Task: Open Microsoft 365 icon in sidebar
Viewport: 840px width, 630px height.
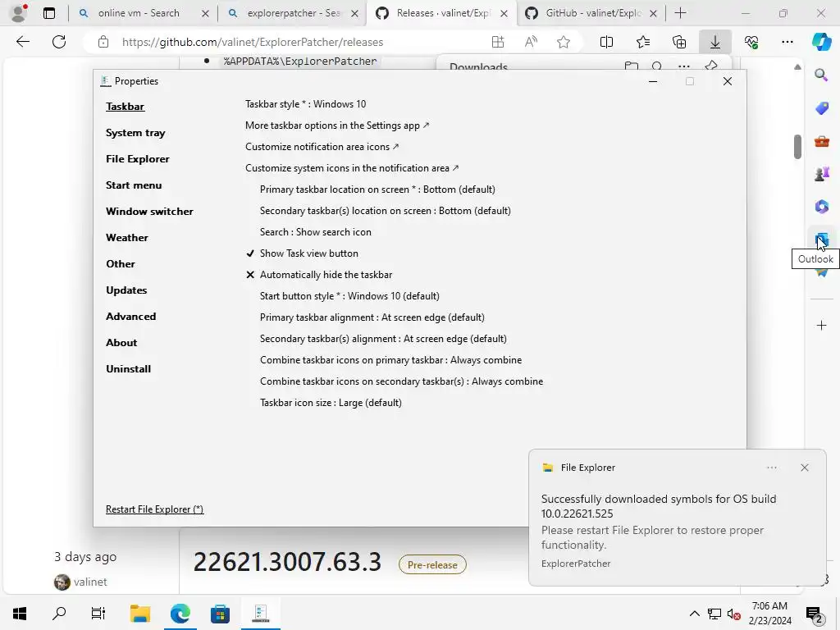Action: pos(822,207)
